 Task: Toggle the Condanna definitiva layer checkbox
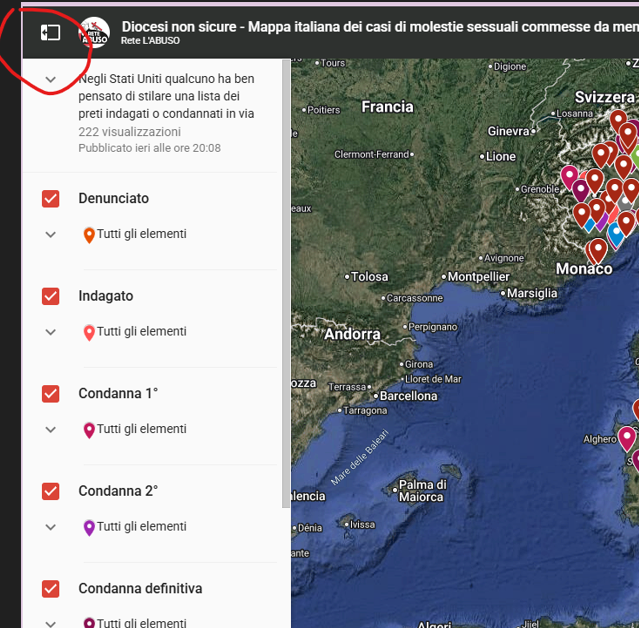coord(51,589)
